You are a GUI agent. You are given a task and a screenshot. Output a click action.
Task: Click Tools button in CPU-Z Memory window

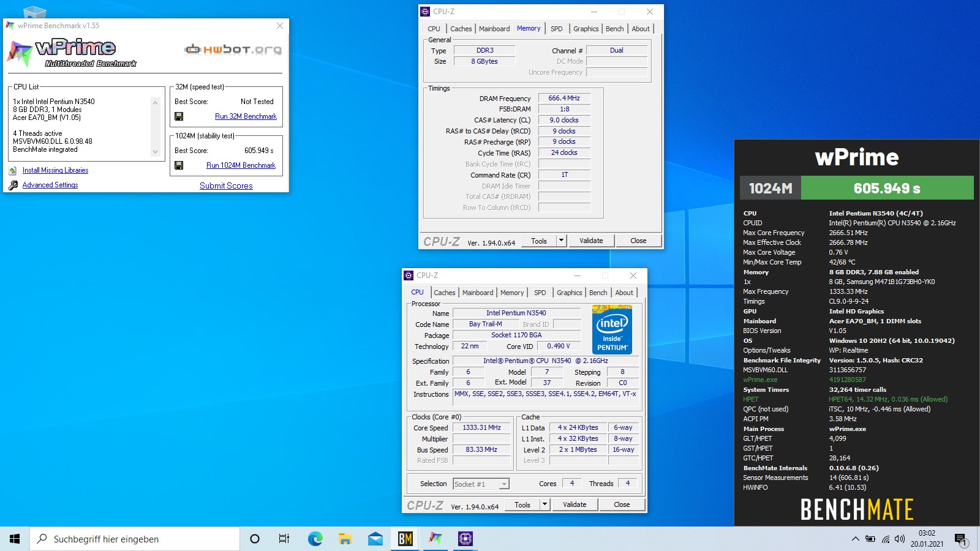pos(539,241)
